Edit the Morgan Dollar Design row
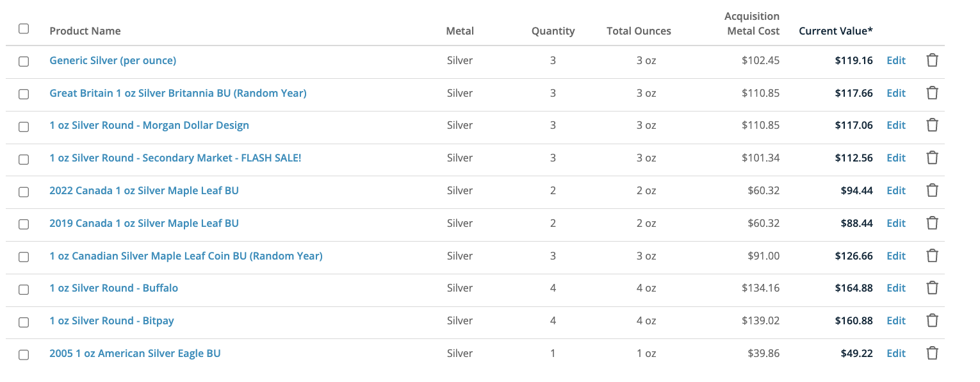The height and width of the screenshot is (382, 980). (896, 125)
